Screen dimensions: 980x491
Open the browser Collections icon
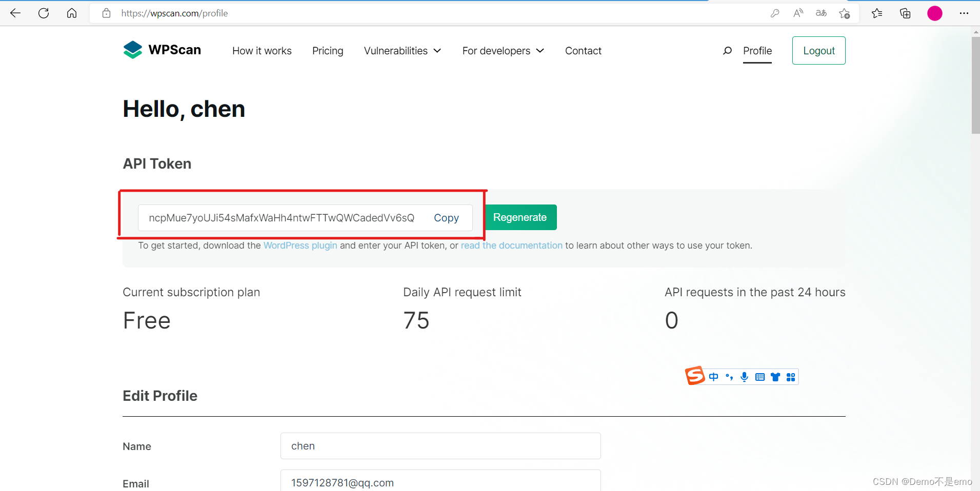pos(905,13)
